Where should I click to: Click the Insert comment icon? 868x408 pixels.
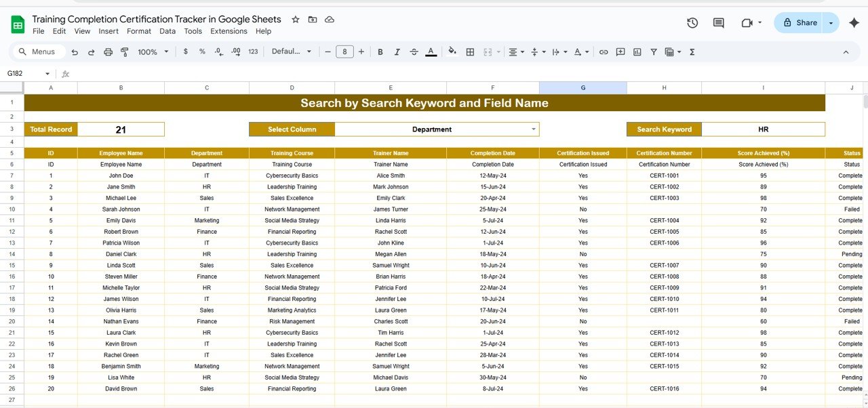(620, 52)
